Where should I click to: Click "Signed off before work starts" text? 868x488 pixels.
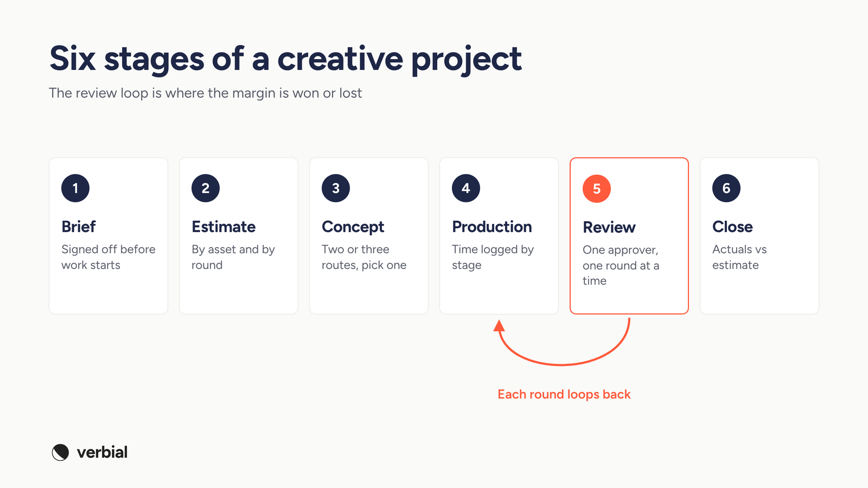coord(108,257)
